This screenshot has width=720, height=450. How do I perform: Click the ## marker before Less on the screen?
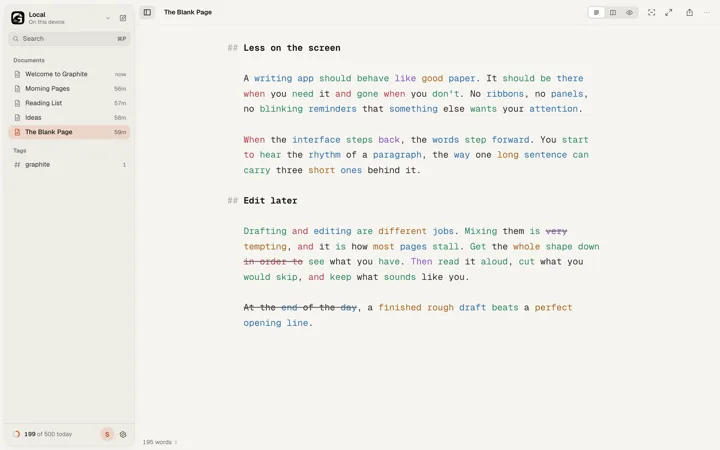point(233,48)
